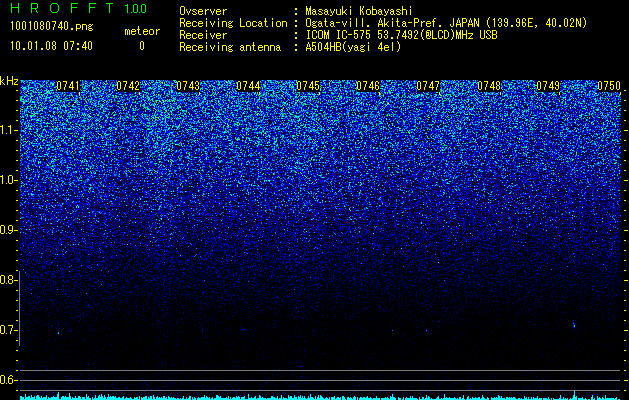Click the Ovserver label
Image resolution: width=629 pixels, height=400 pixels.
point(203,11)
